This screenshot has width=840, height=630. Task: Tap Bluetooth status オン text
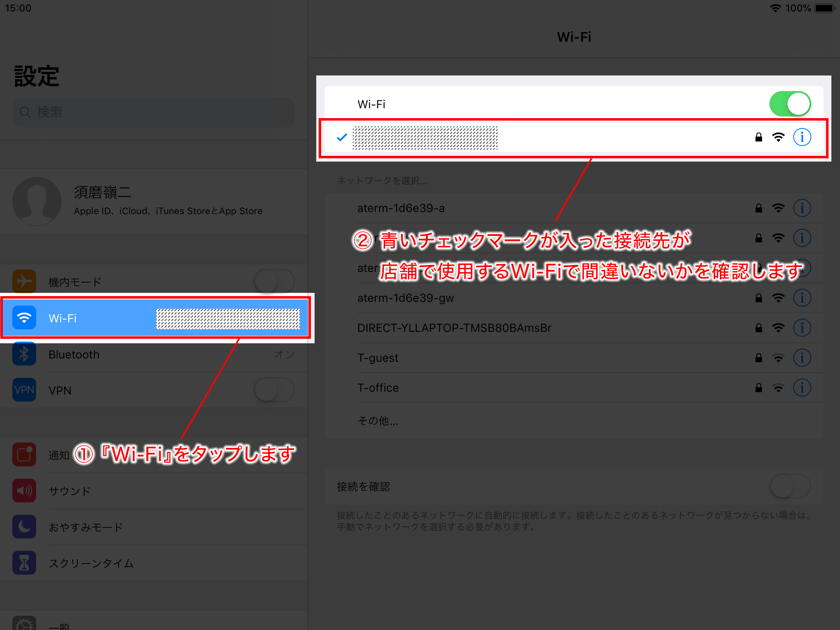(284, 354)
